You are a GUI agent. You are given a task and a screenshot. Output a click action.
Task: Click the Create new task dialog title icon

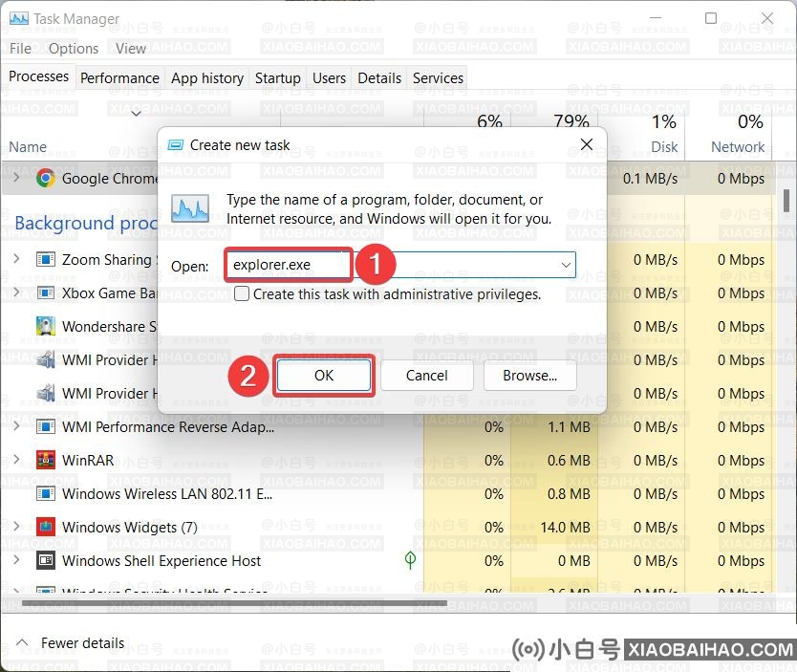coord(176,145)
